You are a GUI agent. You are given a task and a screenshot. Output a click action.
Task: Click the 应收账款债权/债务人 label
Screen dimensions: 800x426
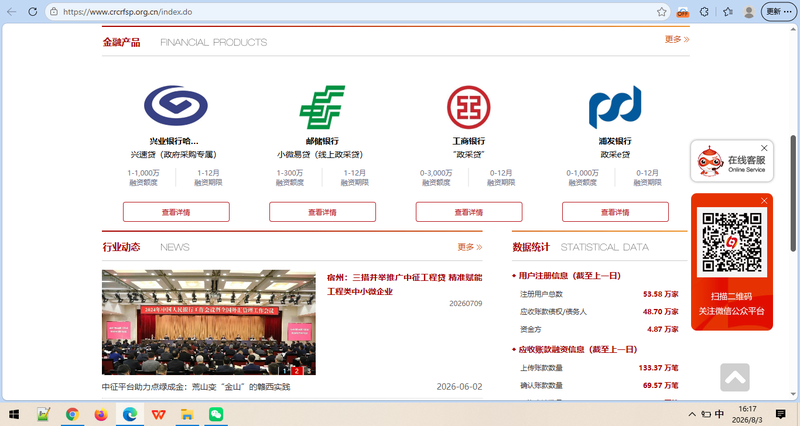[x=553, y=312]
